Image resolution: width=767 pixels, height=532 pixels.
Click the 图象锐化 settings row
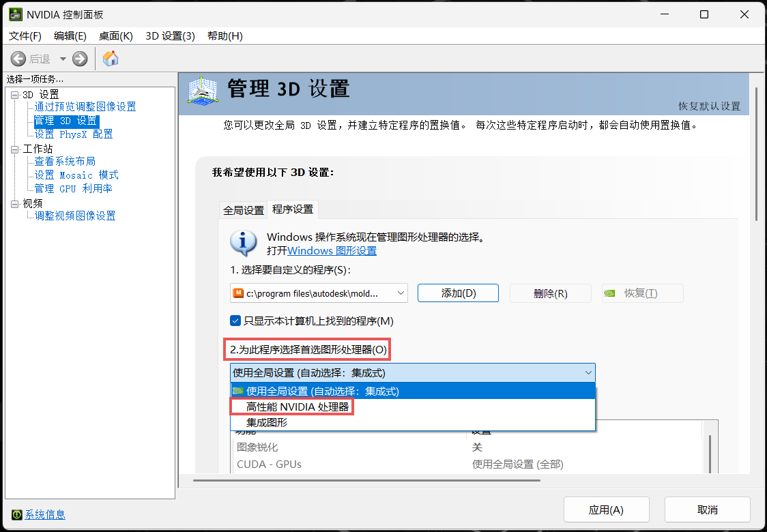pyautogui.click(x=469, y=447)
